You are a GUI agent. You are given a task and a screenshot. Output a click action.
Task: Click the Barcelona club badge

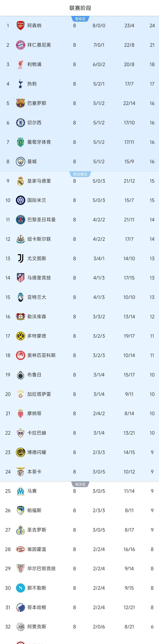click(x=20, y=103)
